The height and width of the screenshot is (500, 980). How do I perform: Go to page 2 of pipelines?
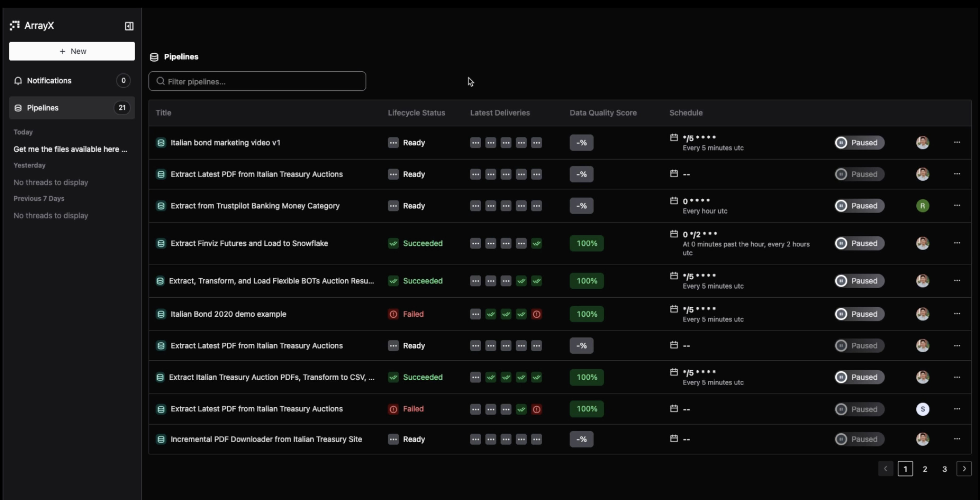[x=925, y=469]
